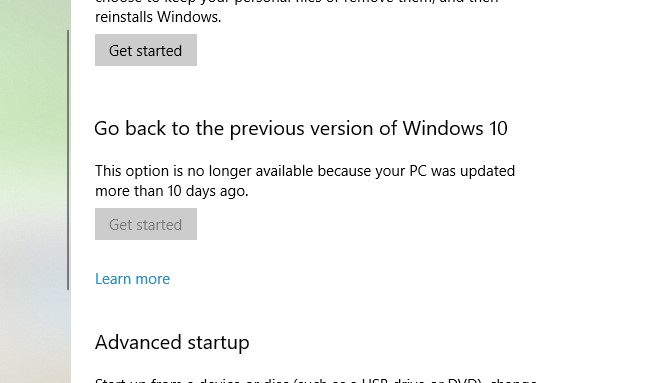The height and width of the screenshot is (383, 662).
Task: Click the cut-off "personal files" line at the top
Action: click(x=296, y=2)
